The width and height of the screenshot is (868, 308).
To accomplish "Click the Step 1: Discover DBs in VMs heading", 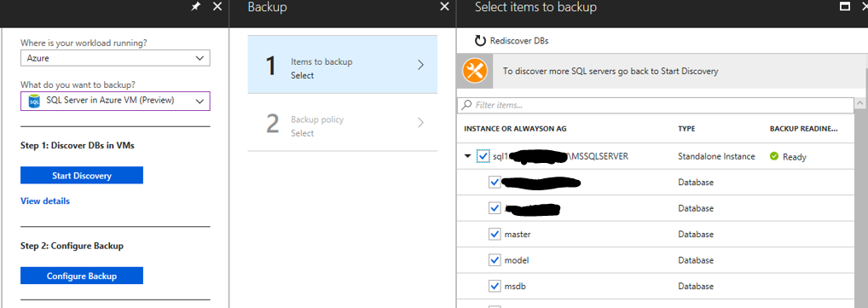I will tap(78, 146).
